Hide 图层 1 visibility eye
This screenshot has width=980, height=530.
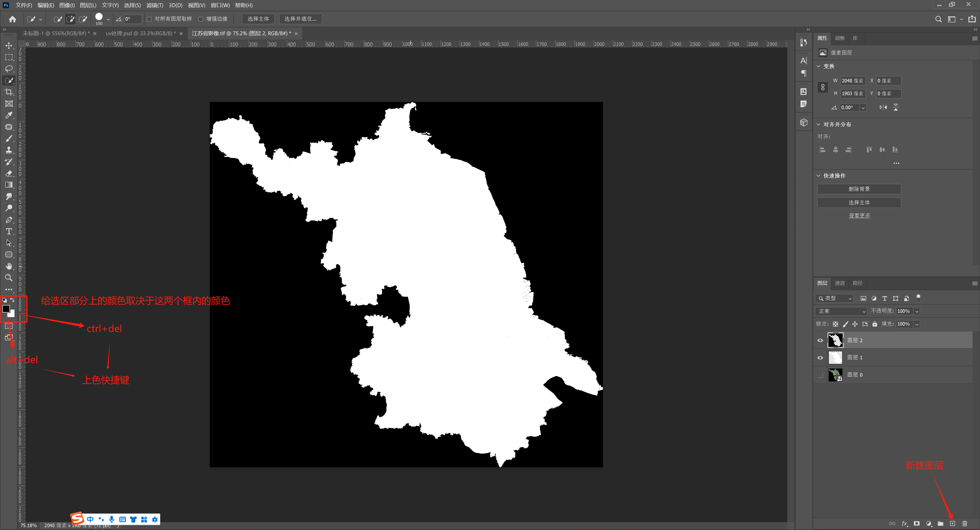coord(820,358)
